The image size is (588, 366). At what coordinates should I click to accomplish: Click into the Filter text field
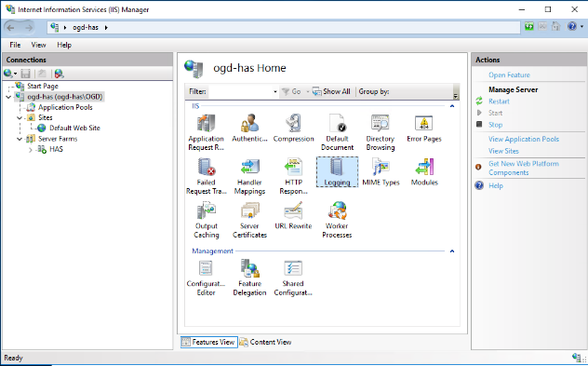click(x=240, y=91)
